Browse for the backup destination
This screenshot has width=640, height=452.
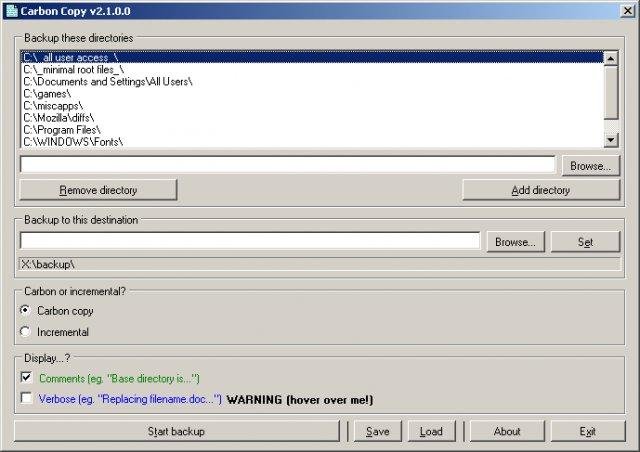[x=515, y=242]
